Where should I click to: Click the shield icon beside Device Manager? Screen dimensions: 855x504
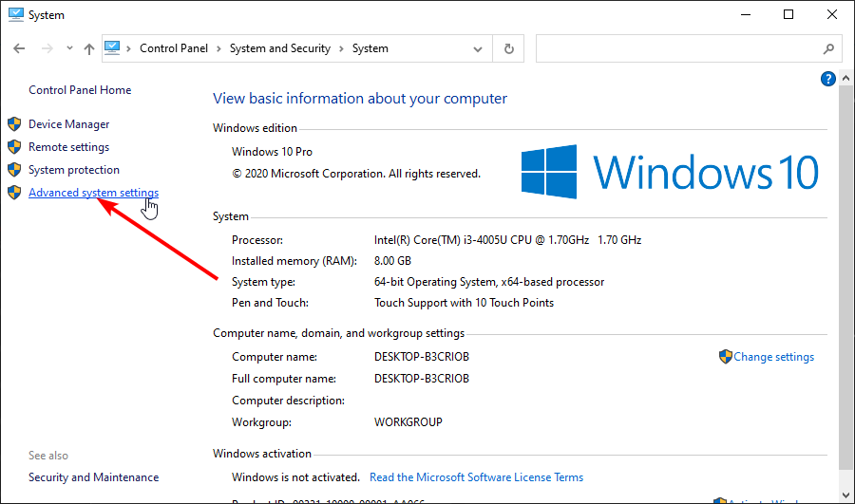[x=14, y=124]
